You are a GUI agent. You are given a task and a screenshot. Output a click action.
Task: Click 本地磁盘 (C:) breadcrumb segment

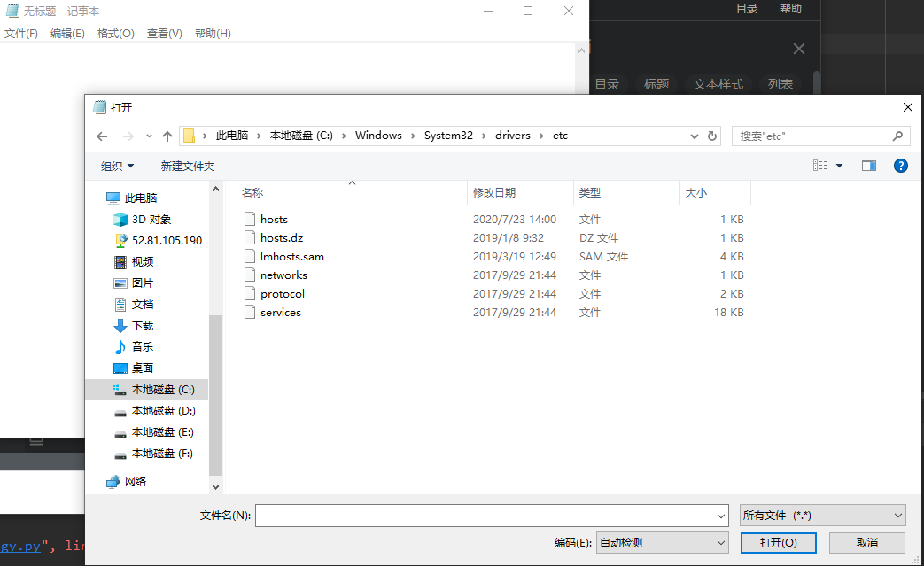(x=301, y=136)
